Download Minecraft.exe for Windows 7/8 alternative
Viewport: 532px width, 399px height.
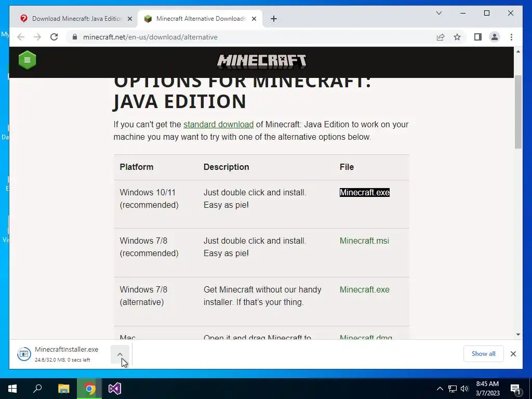click(x=364, y=290)
